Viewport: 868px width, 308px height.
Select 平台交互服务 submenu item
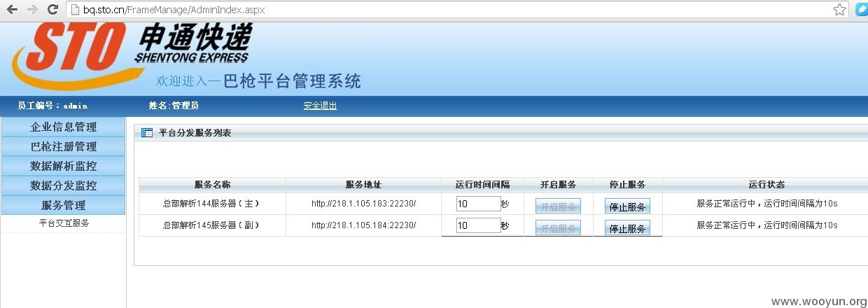pos(64,223)
